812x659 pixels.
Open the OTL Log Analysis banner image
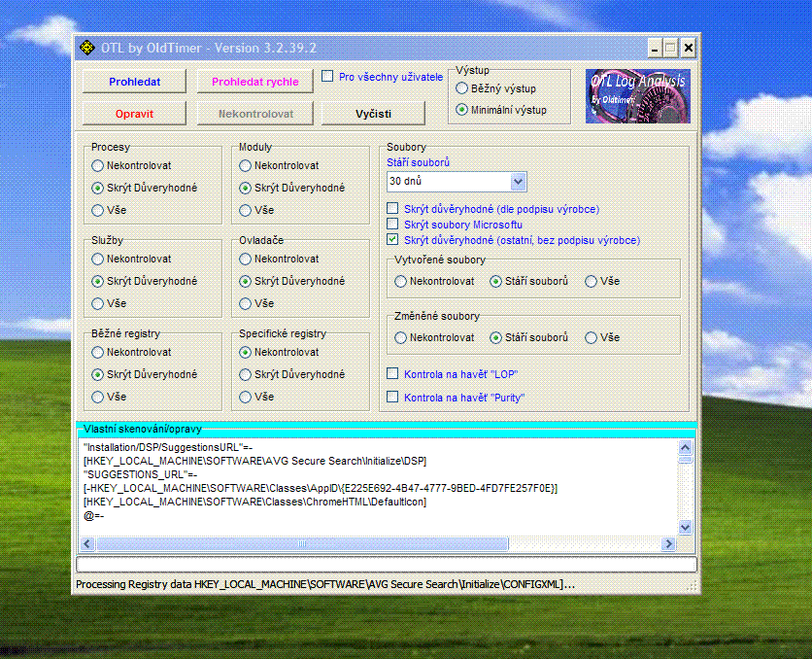(637, 96)
